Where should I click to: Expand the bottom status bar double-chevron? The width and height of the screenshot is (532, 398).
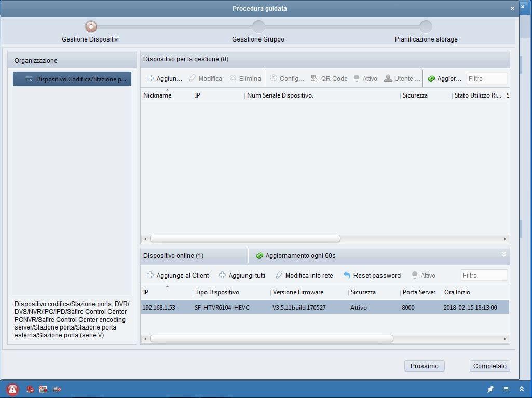click(x=522, y=389)
